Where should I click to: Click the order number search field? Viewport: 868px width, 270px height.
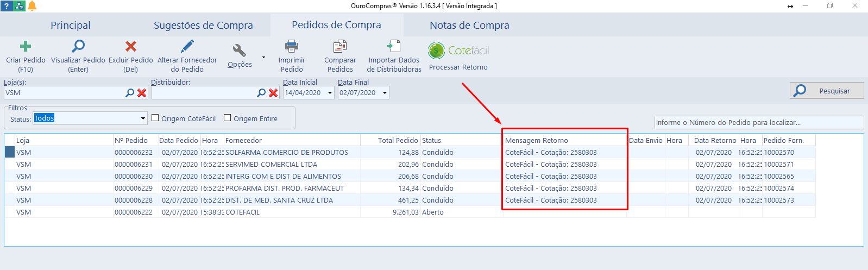(x=758, y=123)
